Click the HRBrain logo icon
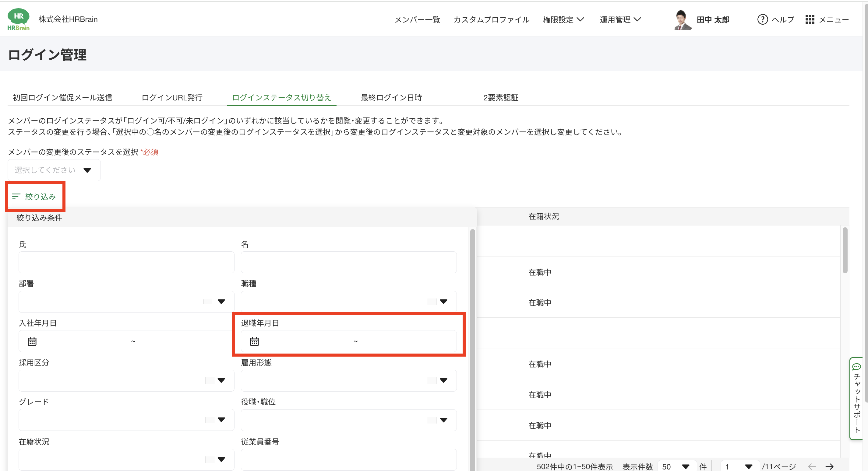Image resolution: width=868 pixels, height=471 pixels. coord(19,19)
